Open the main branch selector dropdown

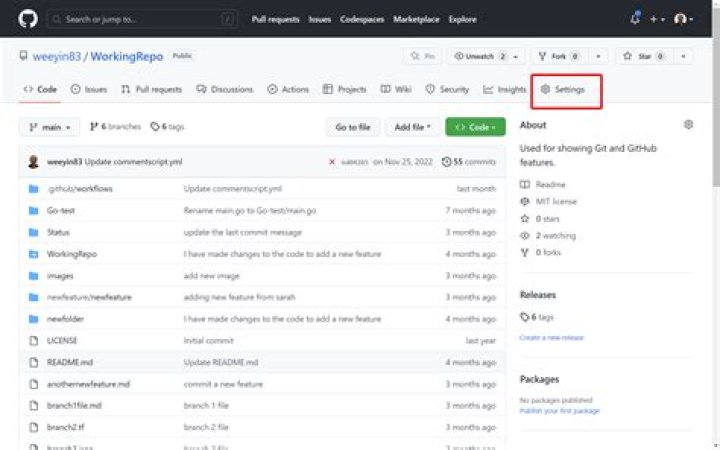50,127
